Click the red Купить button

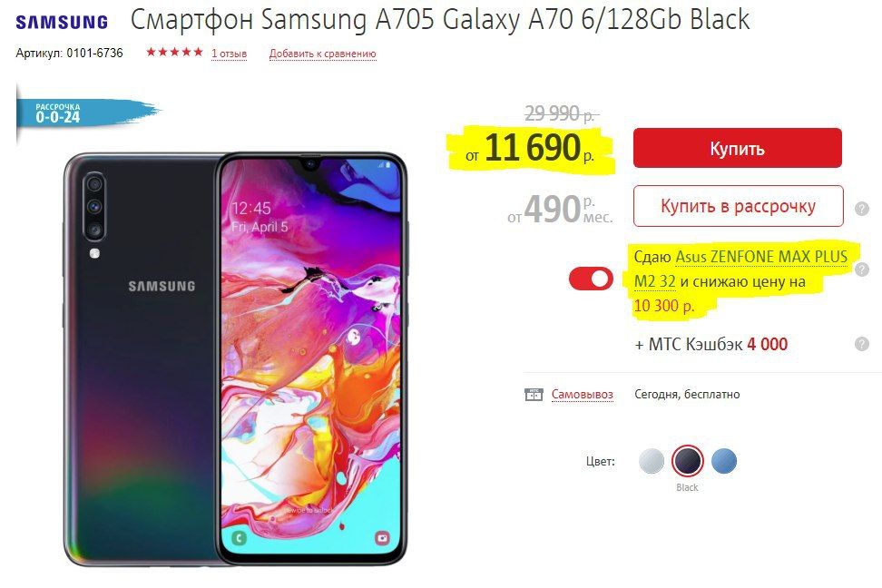(738, 148)
